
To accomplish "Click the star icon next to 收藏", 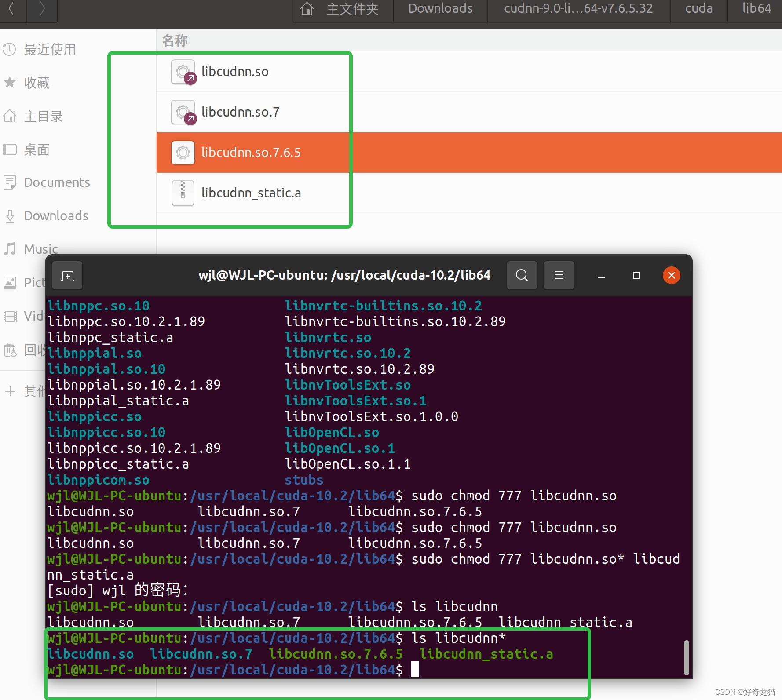I will [x=10, y=82].
